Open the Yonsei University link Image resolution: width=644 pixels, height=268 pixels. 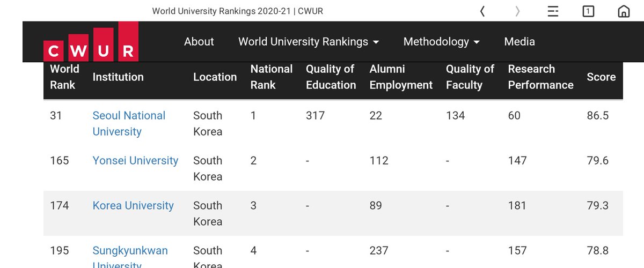[135, 160]
